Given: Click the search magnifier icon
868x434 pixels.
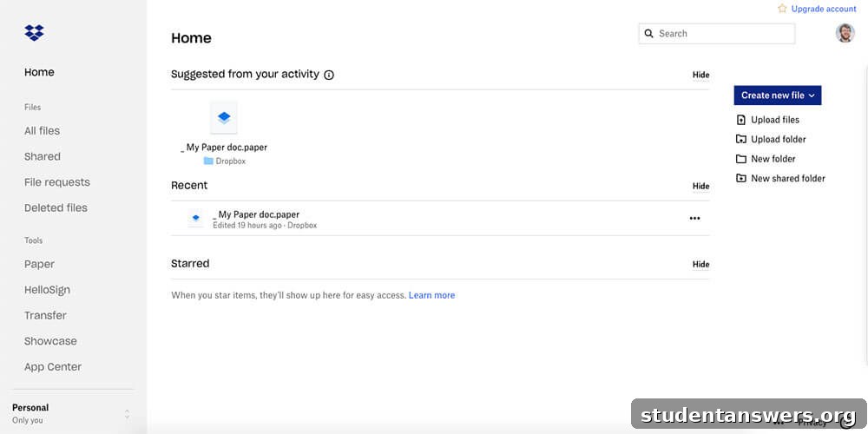Looking at the screenshot, I should 648,34.
